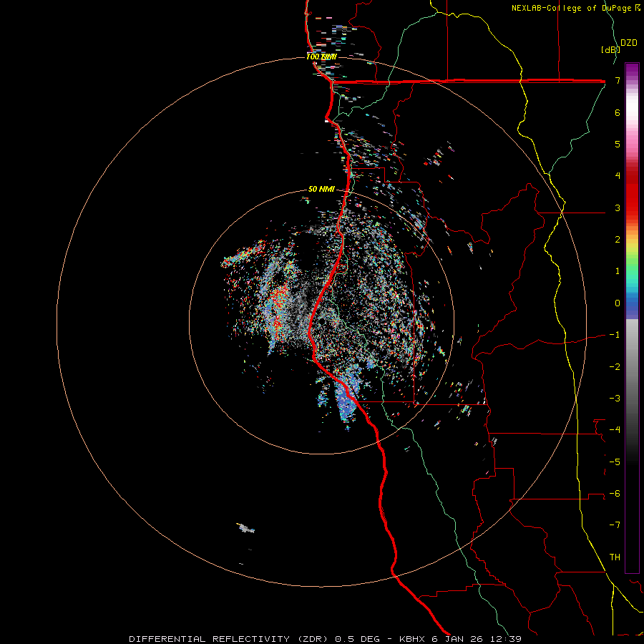Click the -6 value on color scale
The image size is (644, 644).
click(615, 494)
